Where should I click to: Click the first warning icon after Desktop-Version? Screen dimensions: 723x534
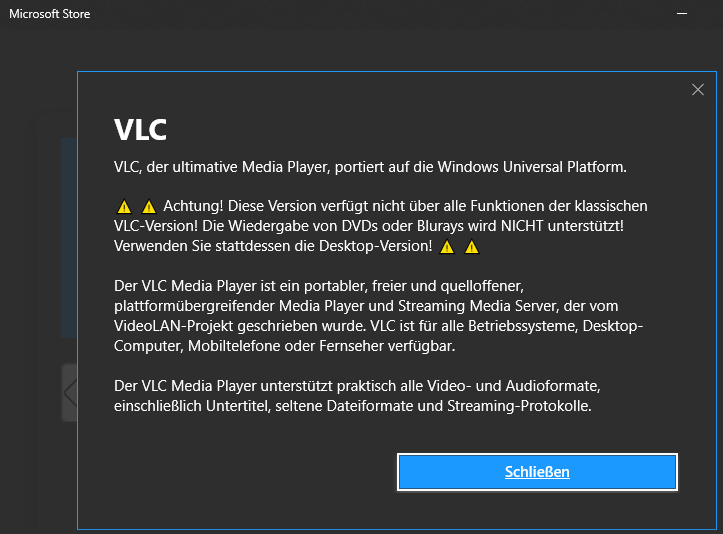coord(447,247)
